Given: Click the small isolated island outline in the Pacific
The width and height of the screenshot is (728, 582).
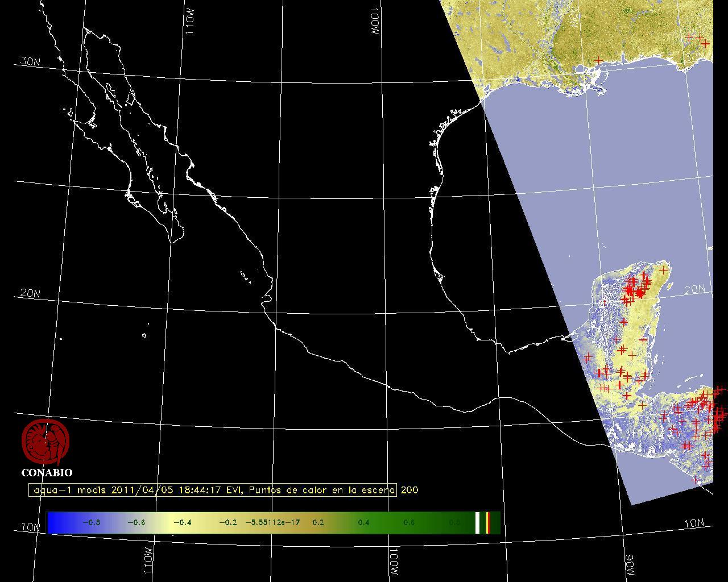Looking at the screenshot, I should click(144, 335).
